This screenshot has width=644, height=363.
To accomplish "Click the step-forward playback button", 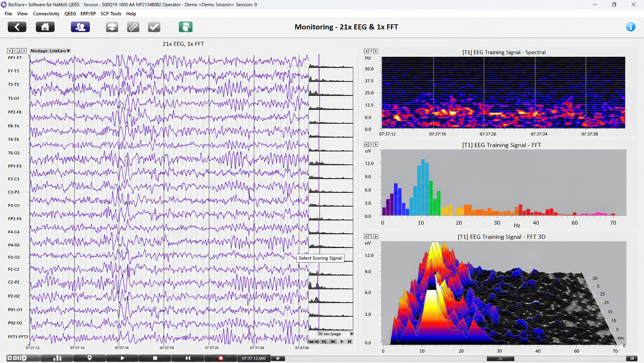I will point(188,358).
